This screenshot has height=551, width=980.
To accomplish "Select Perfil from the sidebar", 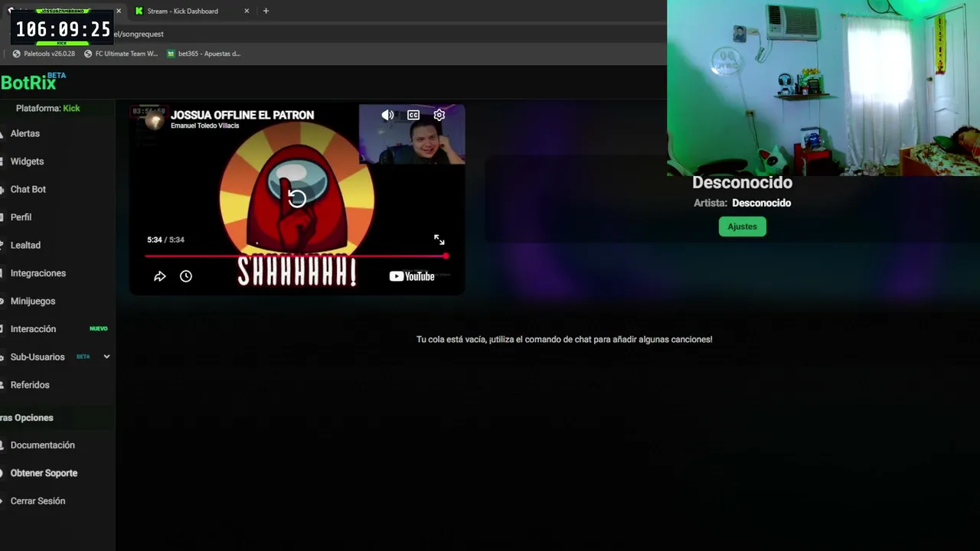I will 21,217.
